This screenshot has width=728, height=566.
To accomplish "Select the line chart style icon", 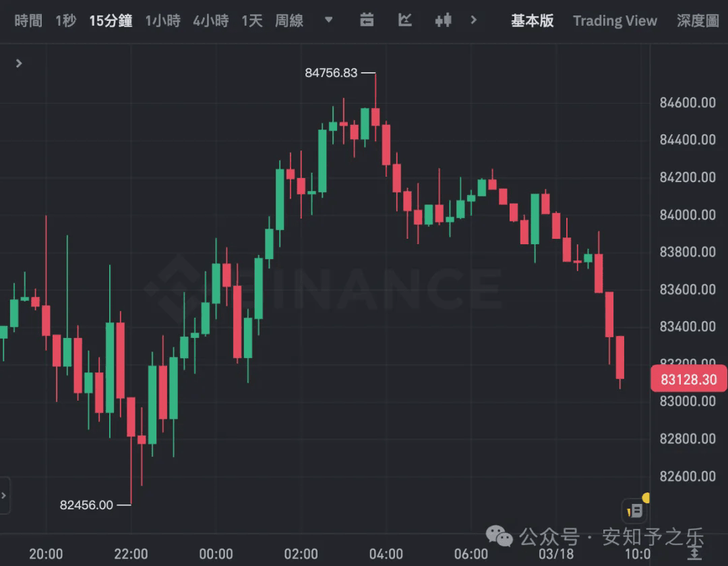I will (405, 20).
